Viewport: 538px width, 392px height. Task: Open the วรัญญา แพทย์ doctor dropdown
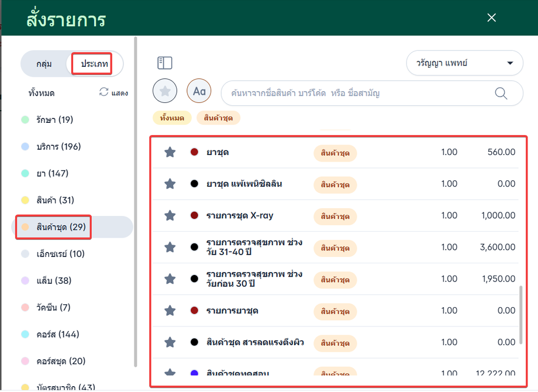464,63
